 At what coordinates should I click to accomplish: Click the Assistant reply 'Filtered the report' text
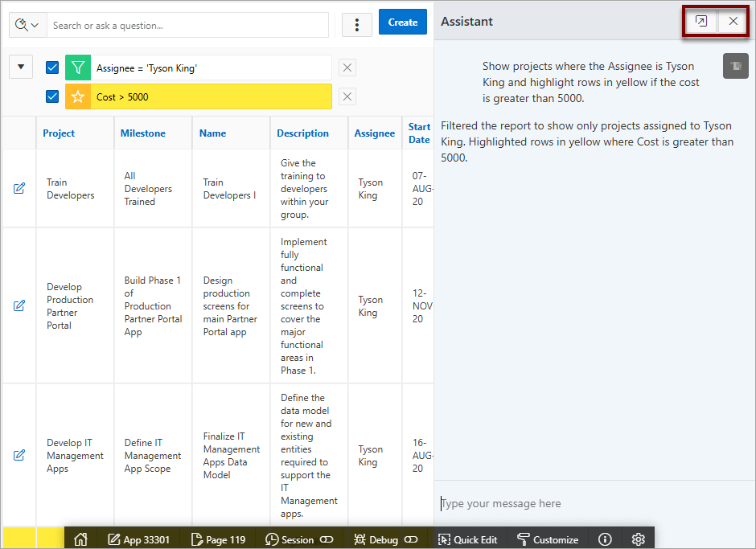point(587,141)
